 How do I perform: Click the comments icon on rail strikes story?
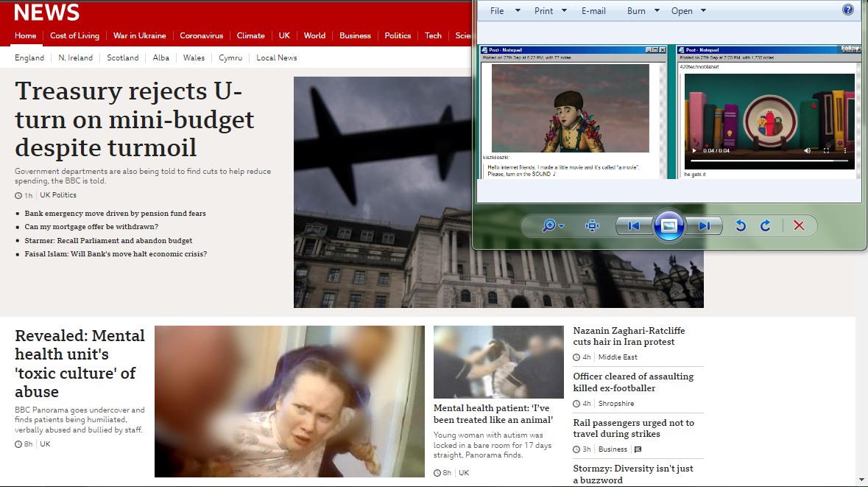[x=638, y=449]
